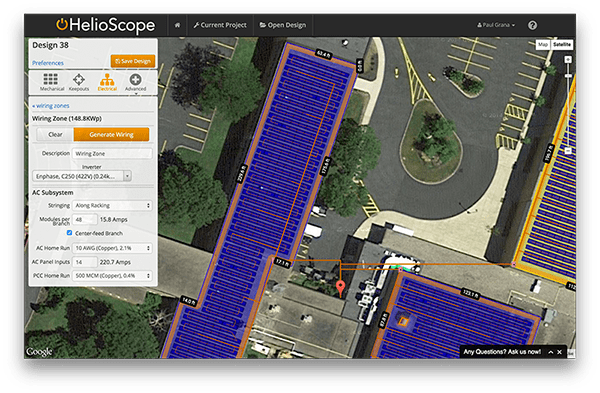Viewport: 600px width, 393px height.
Task: Click the 63.4 ft dimension label
Action: (x=324, y=54)
